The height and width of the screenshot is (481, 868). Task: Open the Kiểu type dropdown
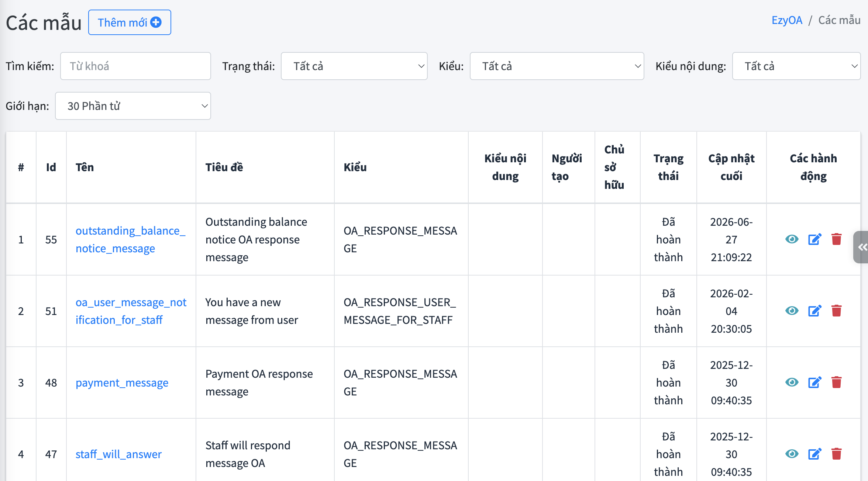pos(557,66)
